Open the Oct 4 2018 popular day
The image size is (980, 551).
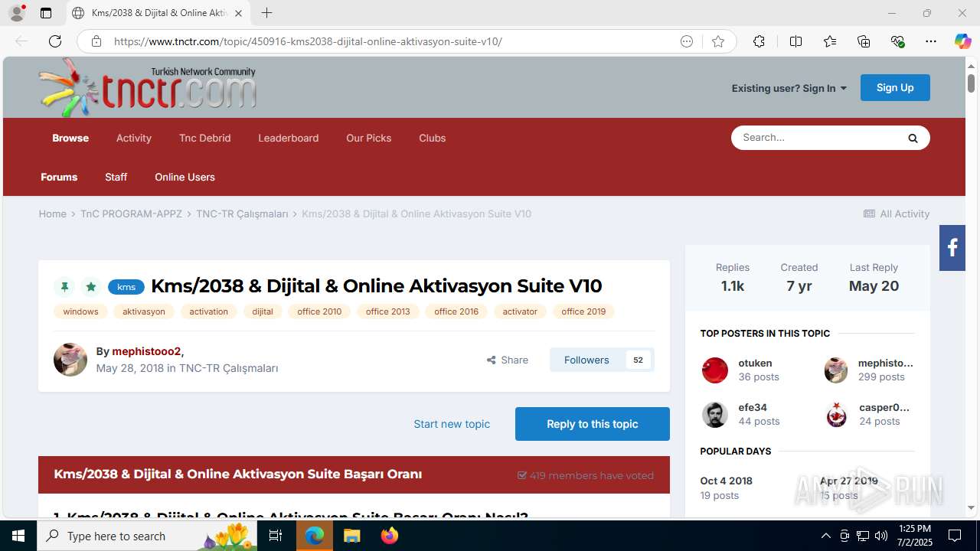tap(727, 481)
